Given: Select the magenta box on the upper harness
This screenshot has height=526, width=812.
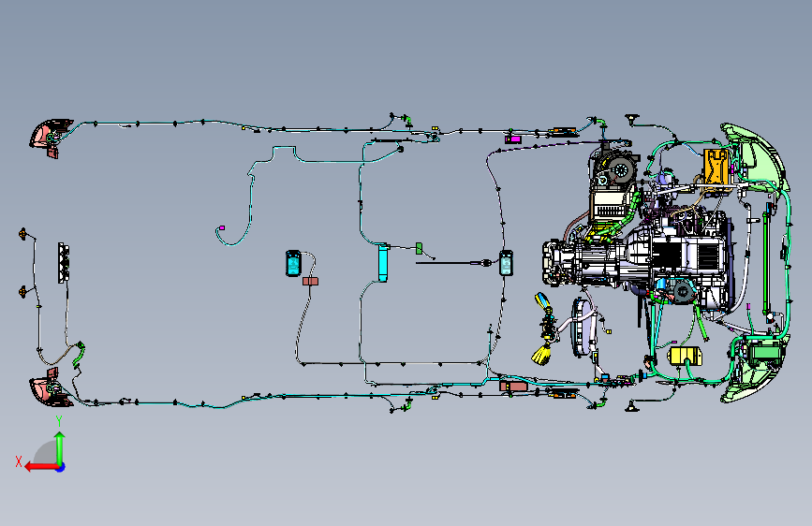Looking at the screenshot, I should [512, 139].
